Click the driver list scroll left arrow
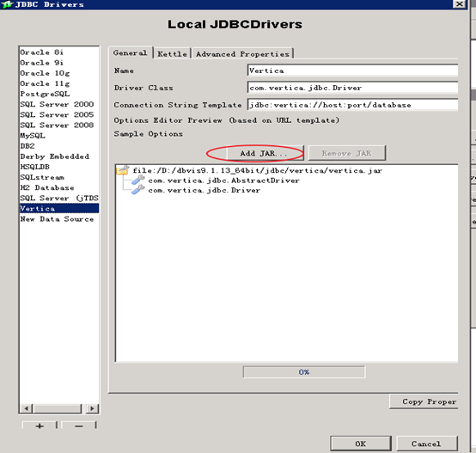 point(27,408)
